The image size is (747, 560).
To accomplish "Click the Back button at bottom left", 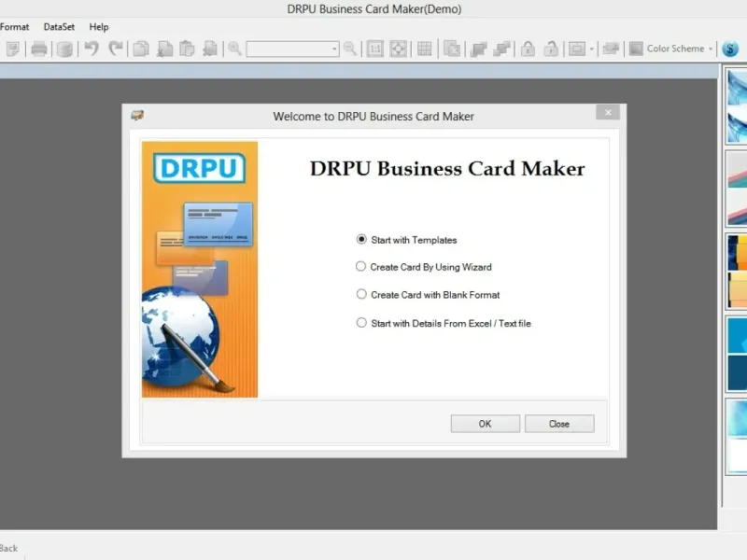I will 8,548.
